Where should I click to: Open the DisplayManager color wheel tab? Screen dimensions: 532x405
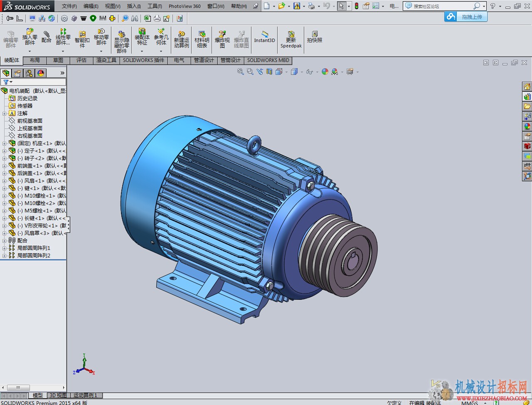41,73
